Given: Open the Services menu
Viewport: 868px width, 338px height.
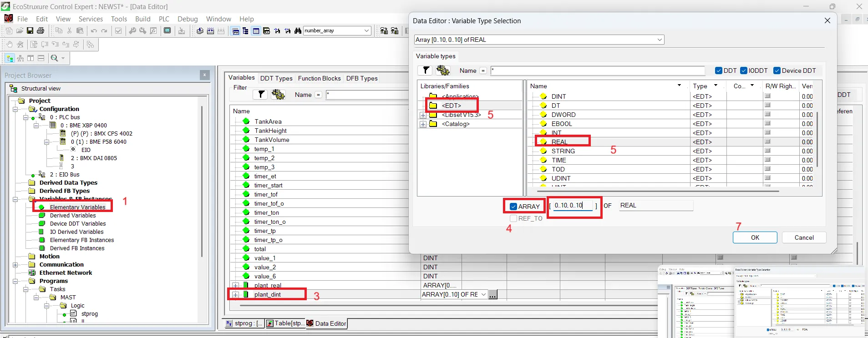Looking at the screenshot, I should pos(91,19).
